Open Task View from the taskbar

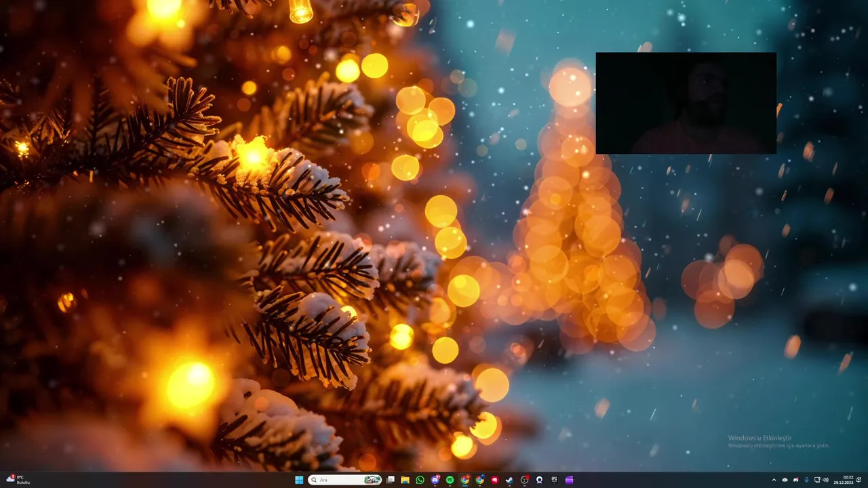pos(391,480)
